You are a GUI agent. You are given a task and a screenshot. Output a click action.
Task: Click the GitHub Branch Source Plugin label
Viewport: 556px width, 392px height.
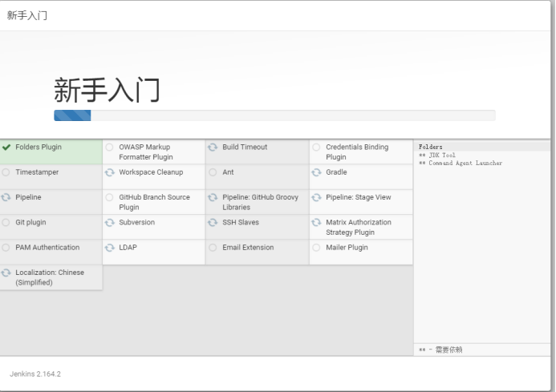point(154,202)
